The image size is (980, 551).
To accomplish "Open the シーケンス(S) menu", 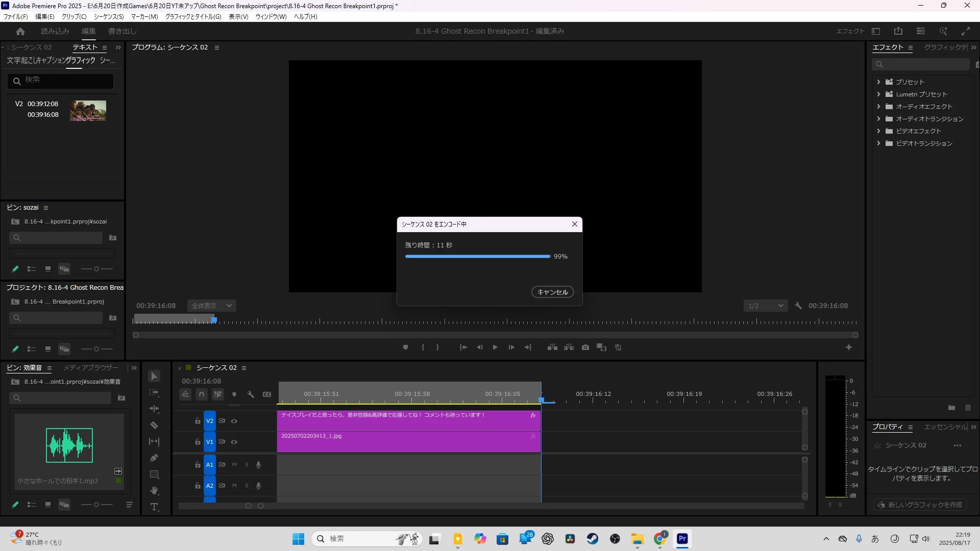I will [x=109, y=17].
